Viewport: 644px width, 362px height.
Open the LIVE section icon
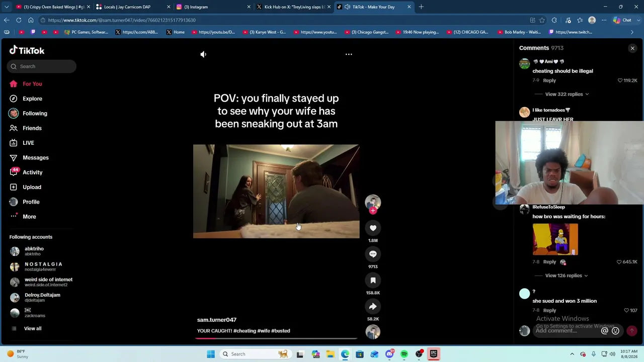click(14, 143)
